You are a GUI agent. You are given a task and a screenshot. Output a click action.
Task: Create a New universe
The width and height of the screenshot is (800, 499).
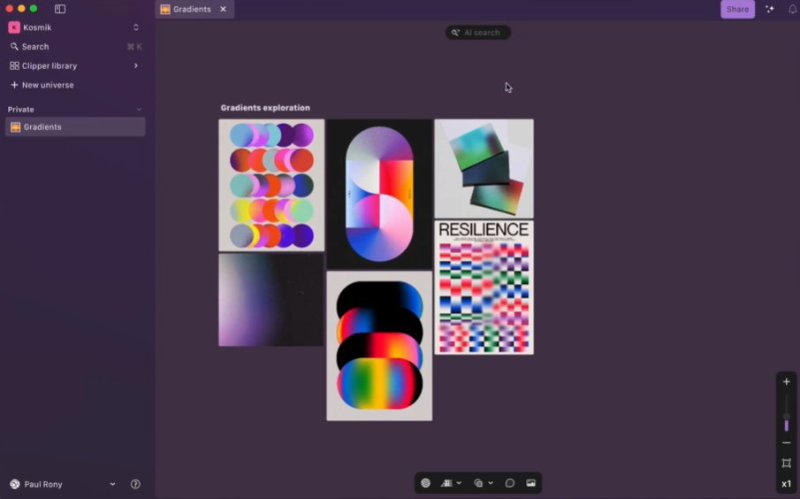tap(47, 85)
